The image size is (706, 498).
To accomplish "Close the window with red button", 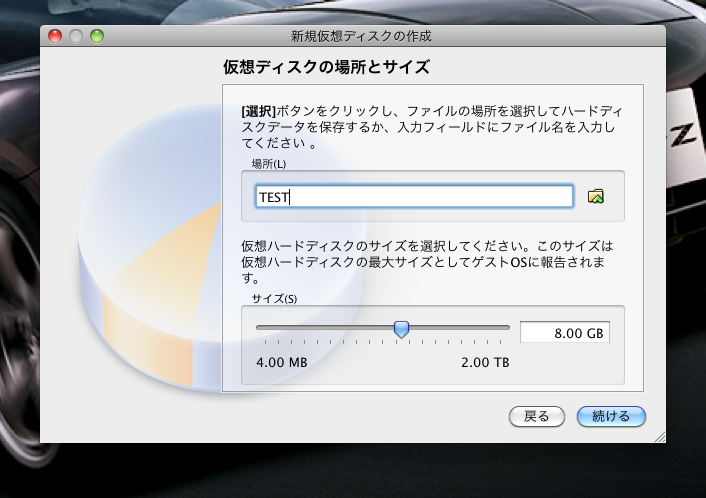I will tap(55, 36).
